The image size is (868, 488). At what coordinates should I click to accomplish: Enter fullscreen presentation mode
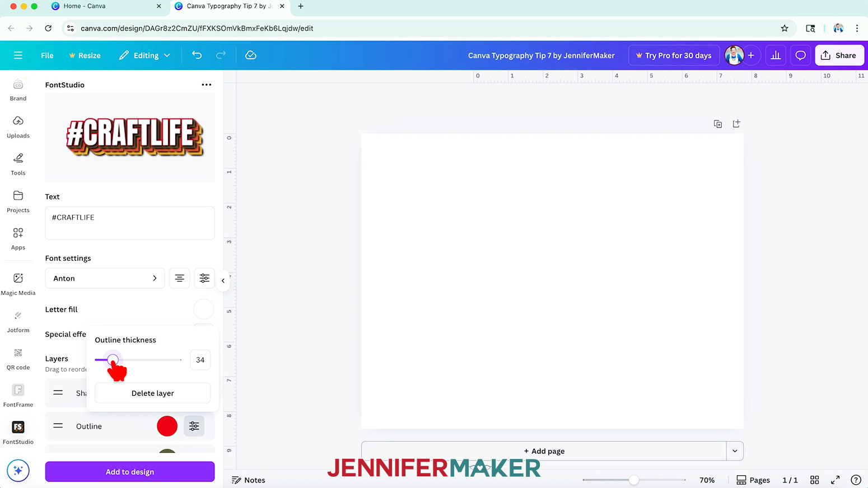(835, 480)
